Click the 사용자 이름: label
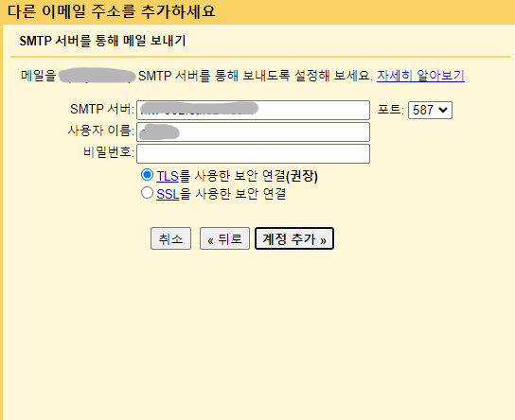This screenshot has width=515, height=420. coord(101,131)
